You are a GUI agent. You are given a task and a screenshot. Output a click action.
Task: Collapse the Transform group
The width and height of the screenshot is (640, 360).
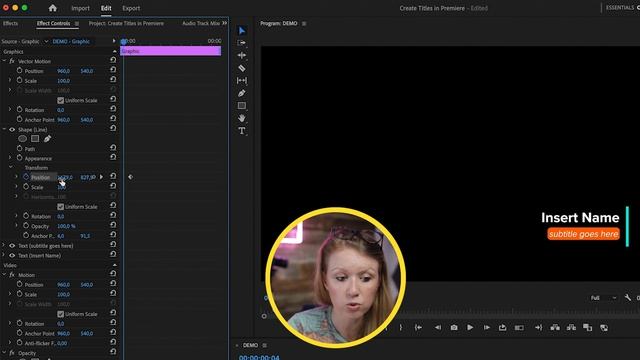click(11, 167)
